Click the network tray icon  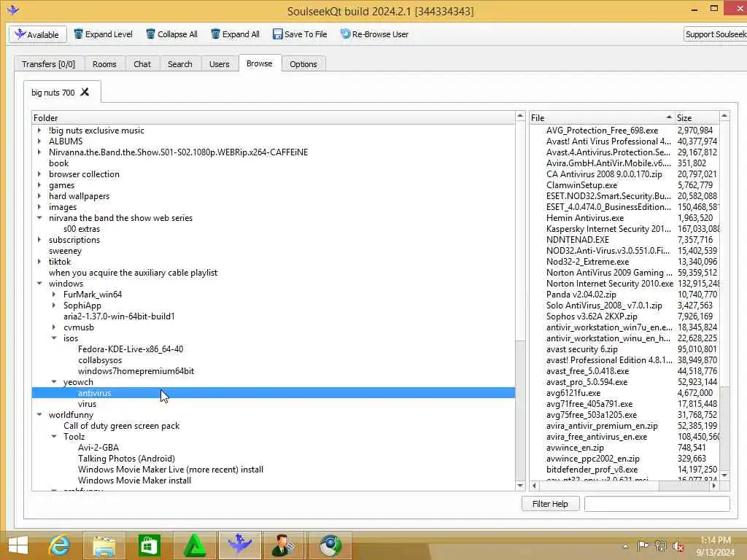pos(660,546)
